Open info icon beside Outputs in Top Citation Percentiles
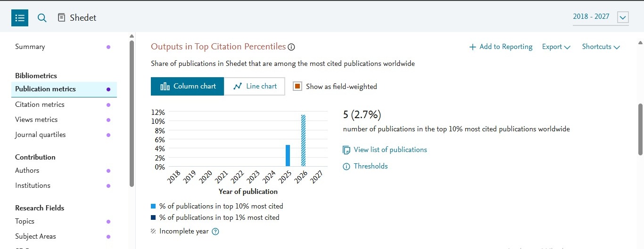The height and width of the screenshot is (249, 644). pyautogui.click(x=291, y=47)
